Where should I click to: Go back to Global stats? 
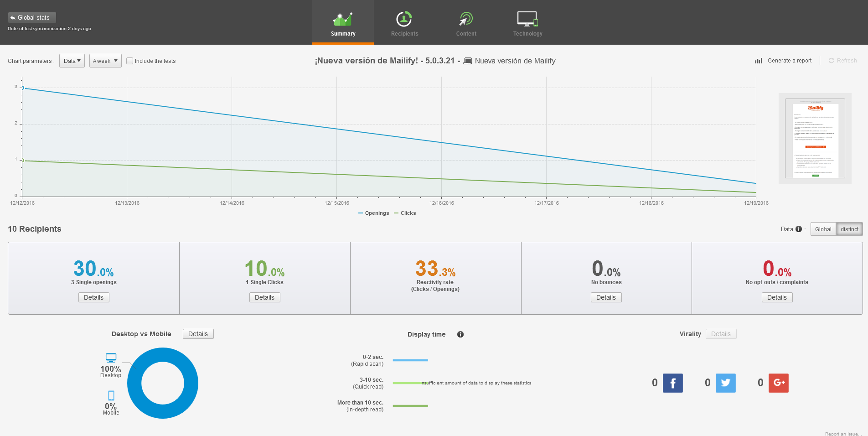[x=32, y=17]
